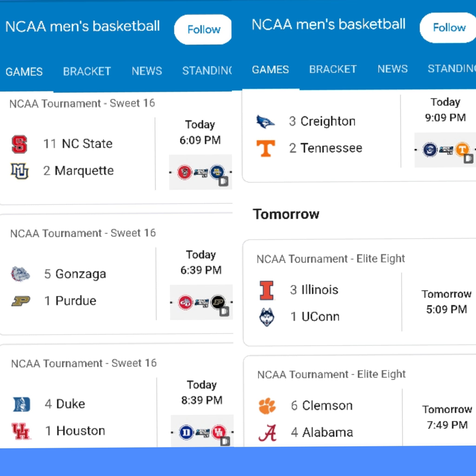The image size is (476, 476).
Task: Click the Clemson paw logo
Action: point(267,406)
